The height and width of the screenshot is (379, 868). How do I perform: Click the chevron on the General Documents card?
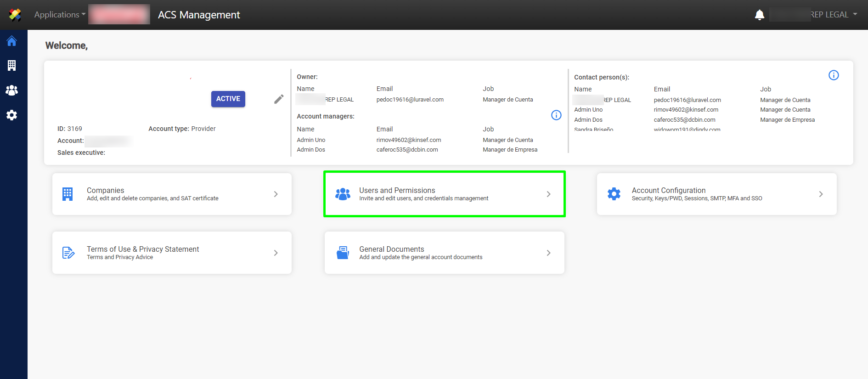pos(548,253)
